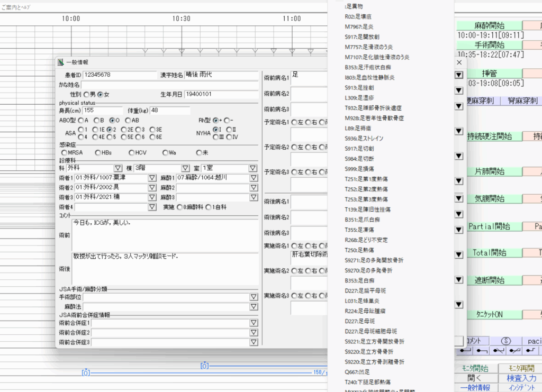
Task: Select 男 gender radio button
Action: click(x=86, y=94)
